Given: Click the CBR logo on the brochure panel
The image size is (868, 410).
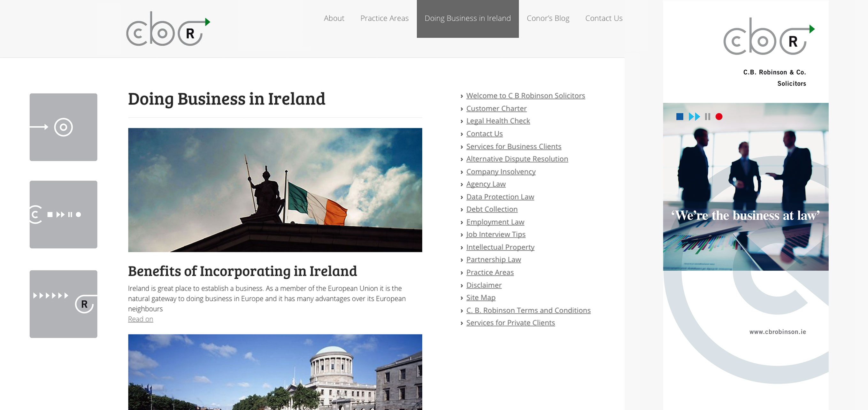Looking at the screenshot, I should [769, 36].
